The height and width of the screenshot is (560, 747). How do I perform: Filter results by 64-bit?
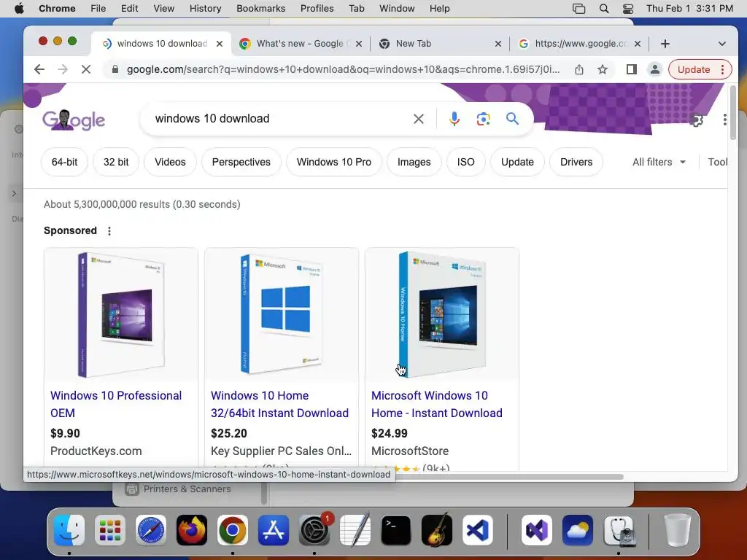pos(64,162)
